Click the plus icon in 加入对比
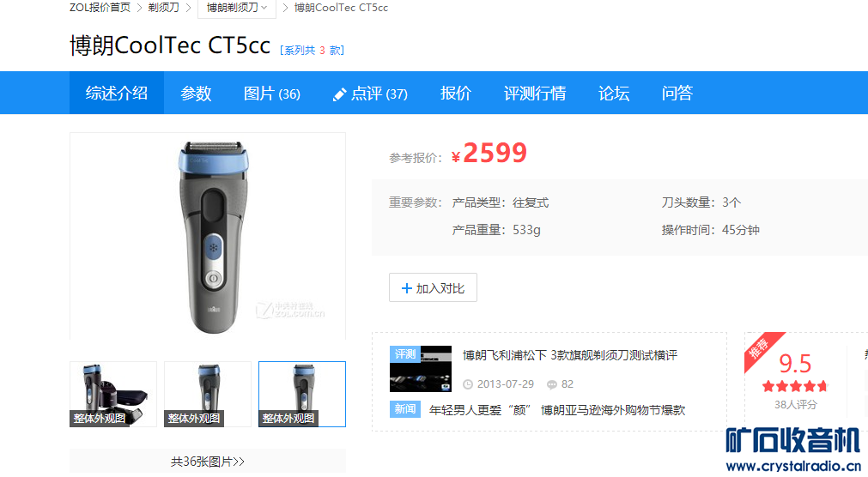This screenshot has height=477, width=868. point(406,288)
